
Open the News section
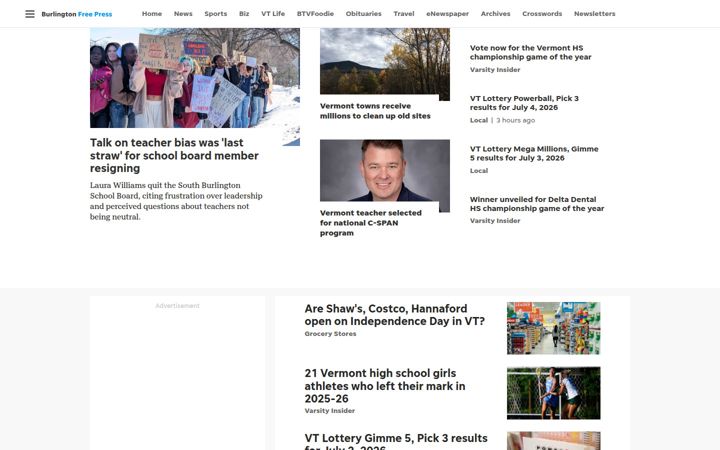(x=183, y=14)
